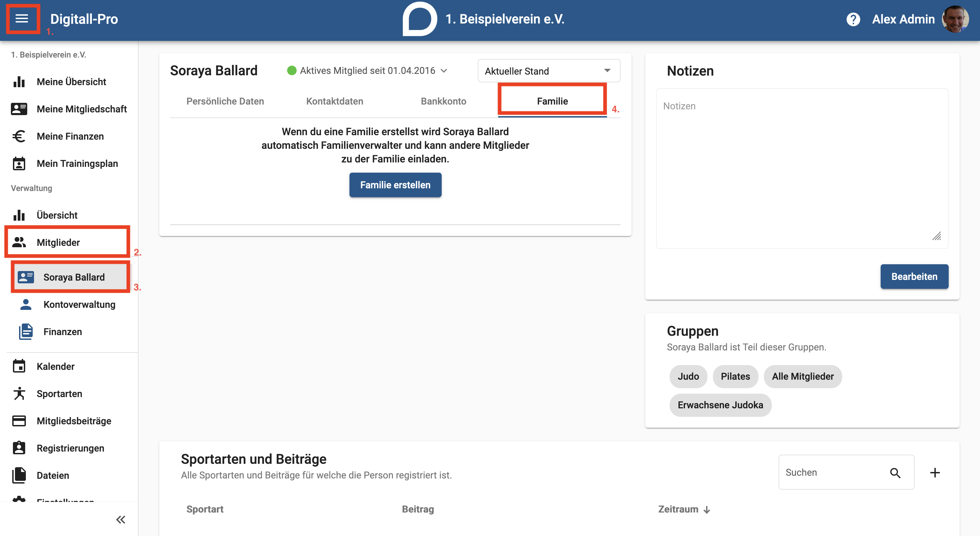Click into the Notizen text area
Viewport: 980px width, 536px height.
click(802, 169)
